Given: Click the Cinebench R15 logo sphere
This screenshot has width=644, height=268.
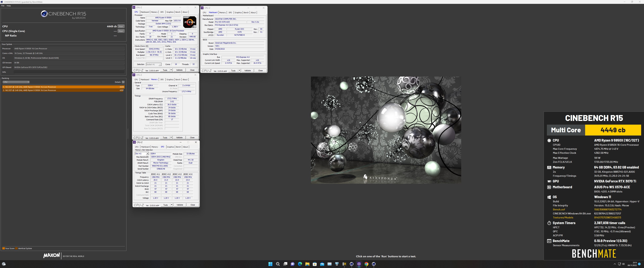Looking at the screenshot, I should tap(44, 14).
